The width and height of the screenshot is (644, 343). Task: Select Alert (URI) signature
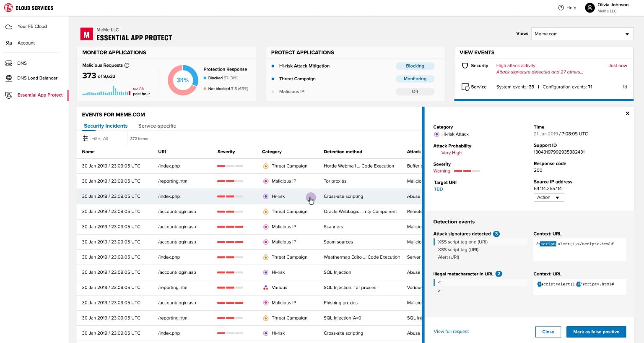(x=448, y=257)
